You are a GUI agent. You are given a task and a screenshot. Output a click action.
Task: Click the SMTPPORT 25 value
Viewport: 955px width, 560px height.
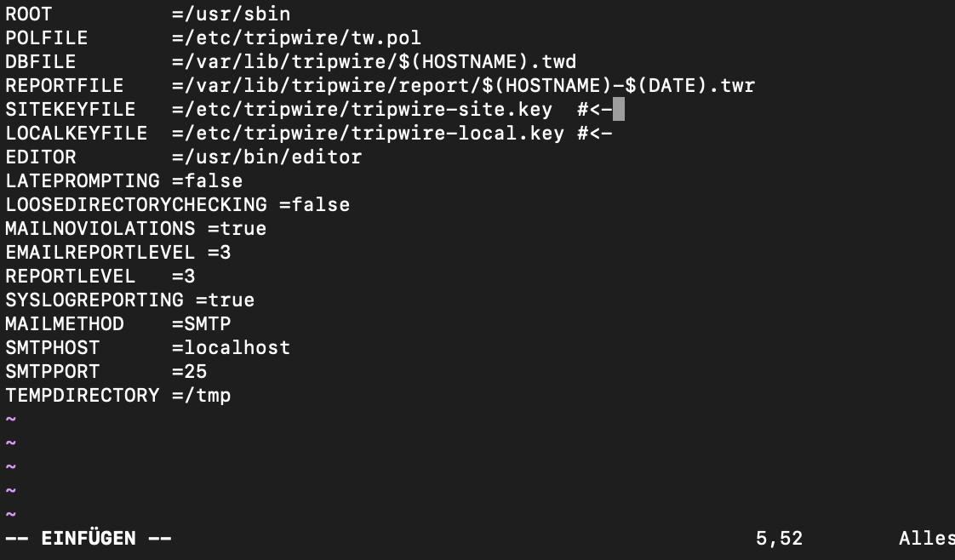coord(195,372)
